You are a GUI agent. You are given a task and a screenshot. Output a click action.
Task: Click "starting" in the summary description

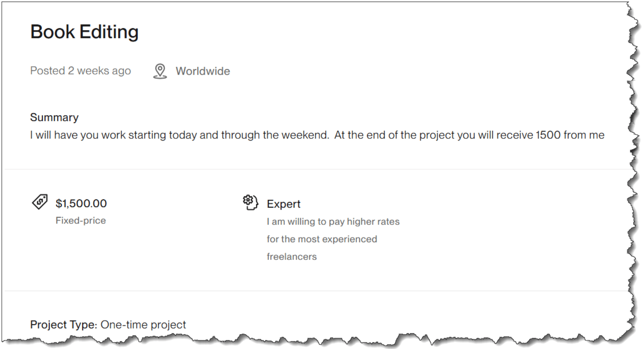[x=147, y=135]
